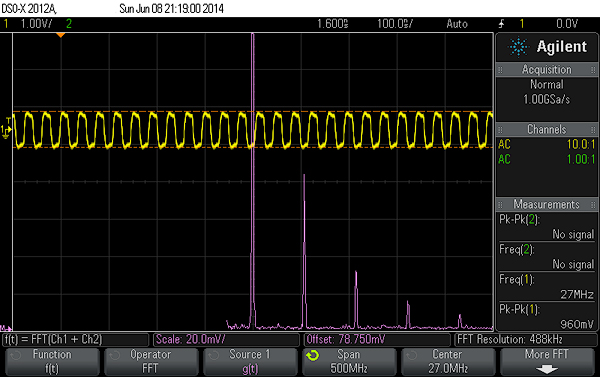Click the Channels panel header
Image resolution: width=600 pixels, height=377 pixels.
click(547, 129)
